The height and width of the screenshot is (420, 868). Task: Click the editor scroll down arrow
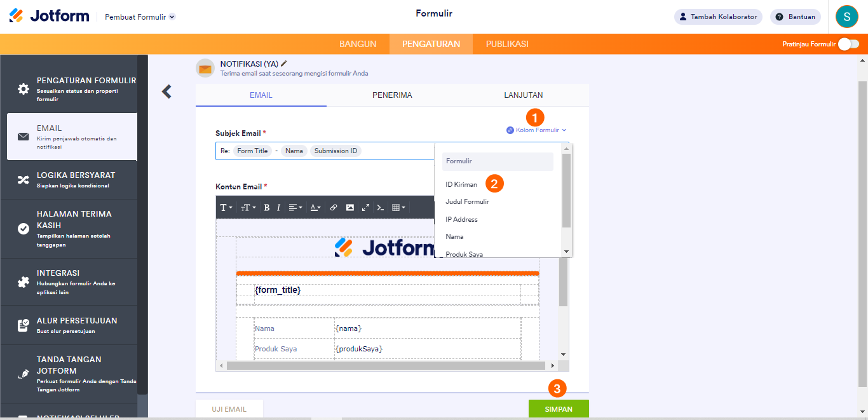click(x=564, y=354)
